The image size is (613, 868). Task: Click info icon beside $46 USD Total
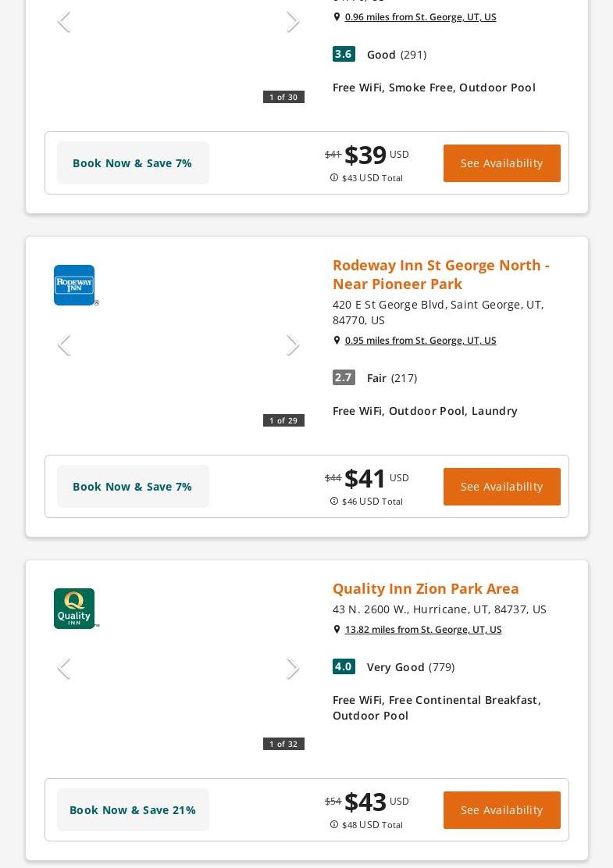click(x=334, y=501)
